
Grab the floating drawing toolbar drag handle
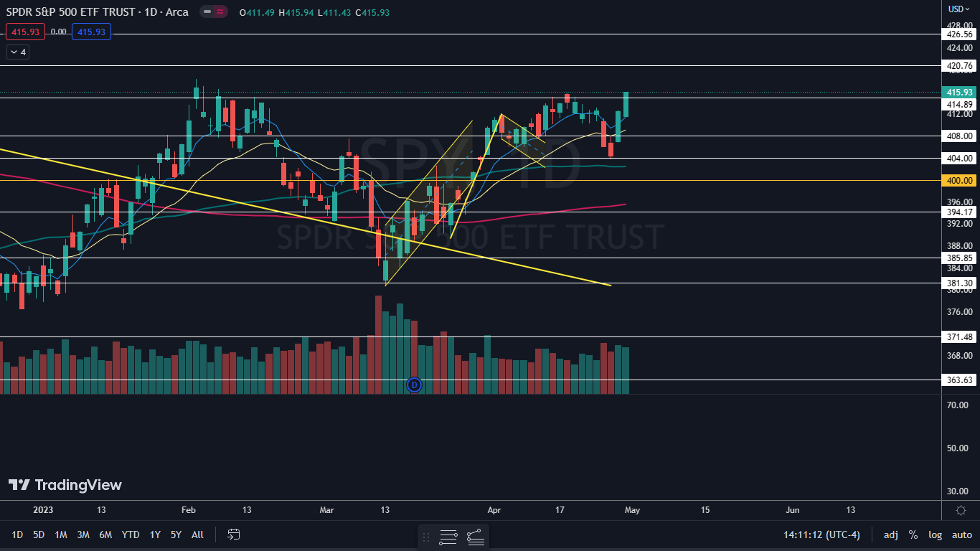tap(427, 536)
